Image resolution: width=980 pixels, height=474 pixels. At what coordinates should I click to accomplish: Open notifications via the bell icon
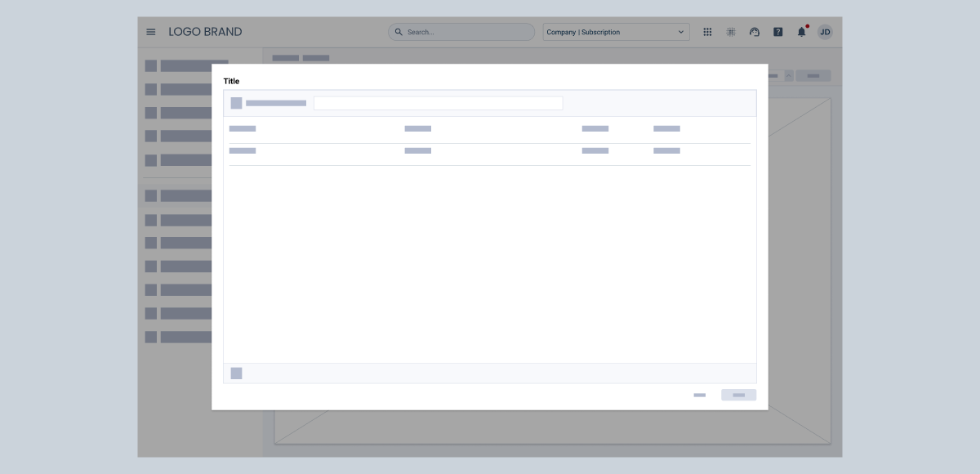tap(801, 32)
